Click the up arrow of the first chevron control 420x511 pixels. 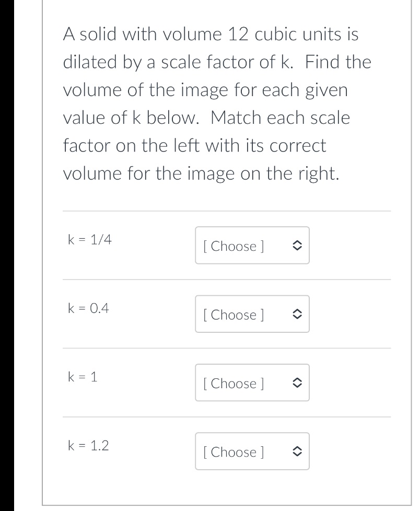coord(296,242)
